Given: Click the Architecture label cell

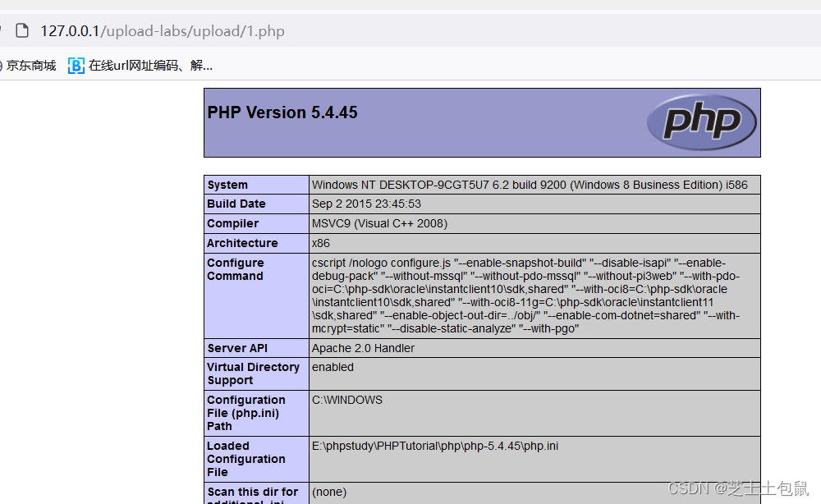Looking at the screenshot, I should click(256, 243).
